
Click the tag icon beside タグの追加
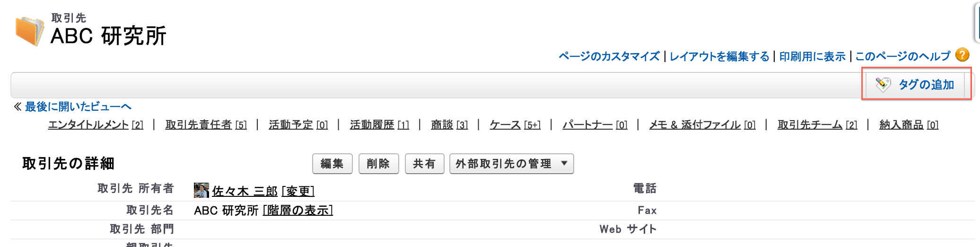883,85
